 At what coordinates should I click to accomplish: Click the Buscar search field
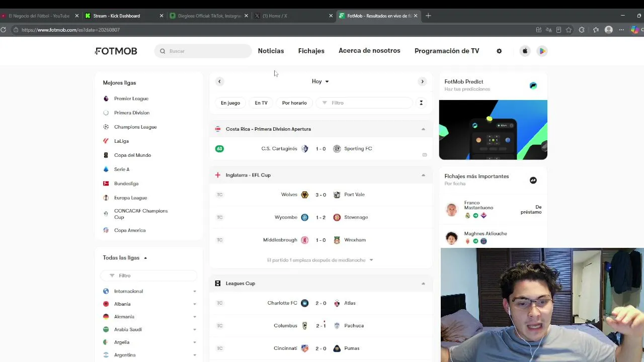[203, 51]
